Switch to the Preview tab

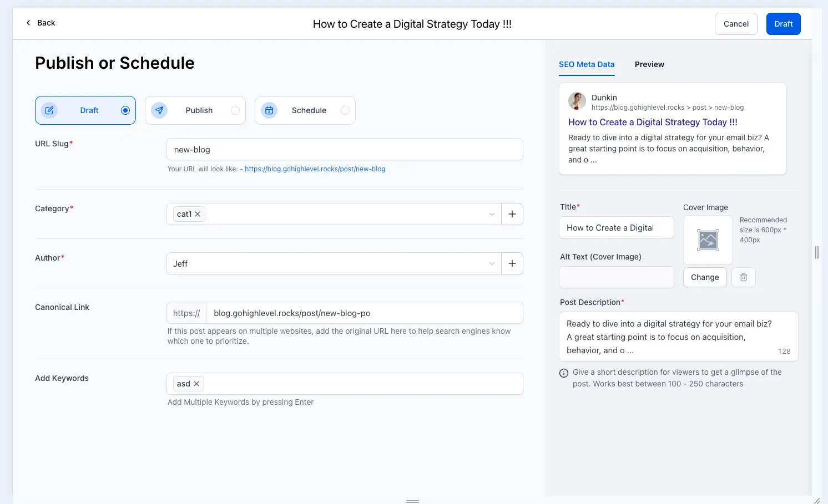point(649,64)
